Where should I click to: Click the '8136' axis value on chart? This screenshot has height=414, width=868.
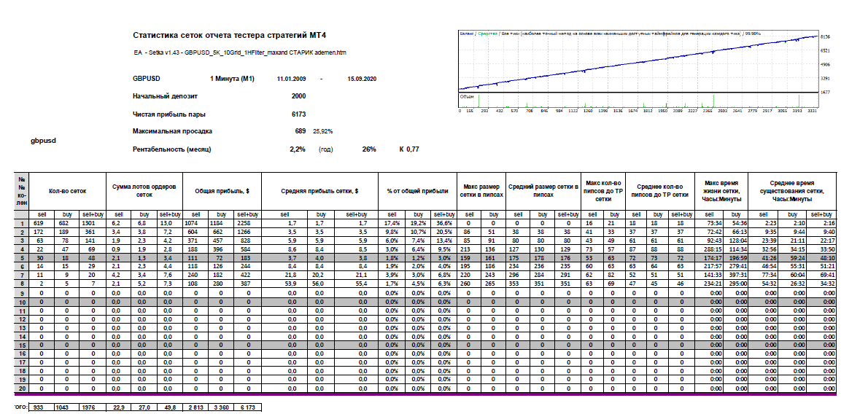point(825,36)
